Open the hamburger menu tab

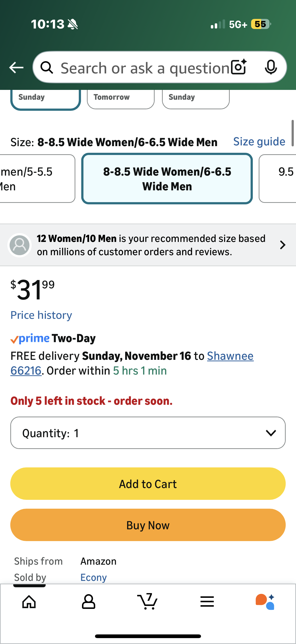coord(207,602)
